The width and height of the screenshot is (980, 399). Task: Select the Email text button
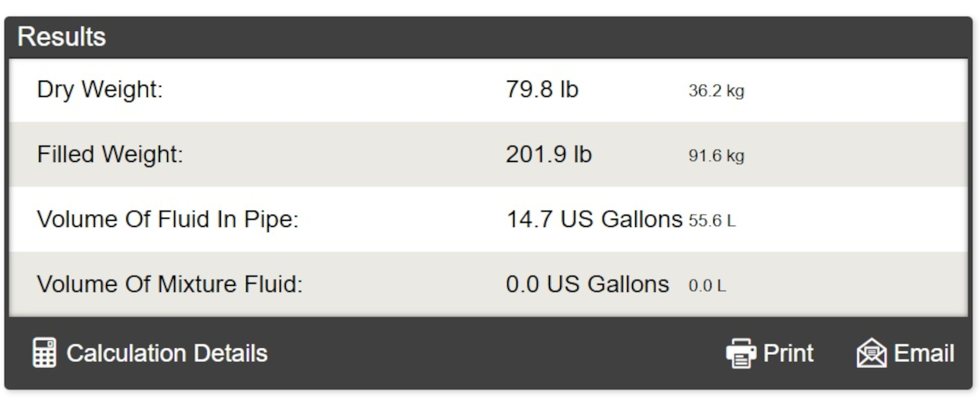[924, 353]
